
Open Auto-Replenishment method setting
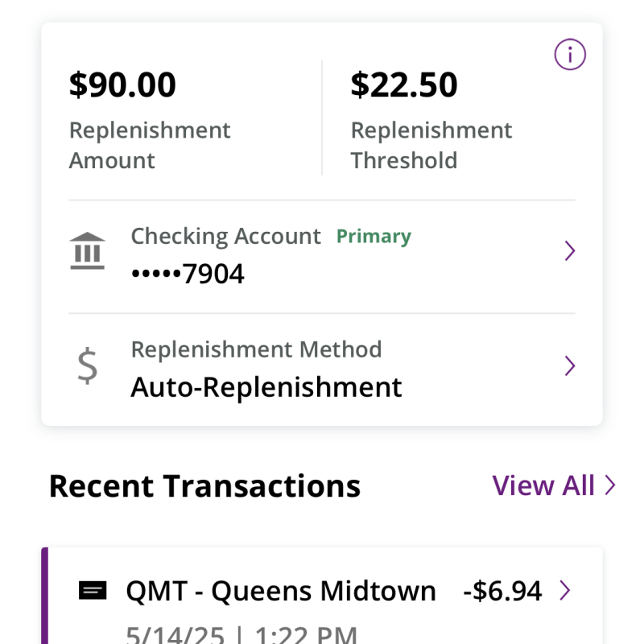(x=322, y=369)
